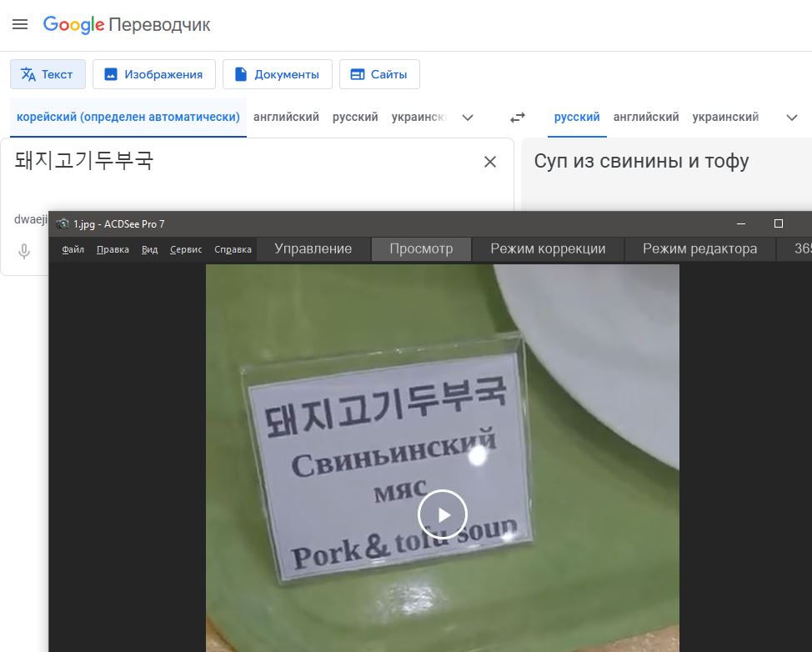Select английский as target language
This screenshot has height=652, width=812.
click(646, 117)
